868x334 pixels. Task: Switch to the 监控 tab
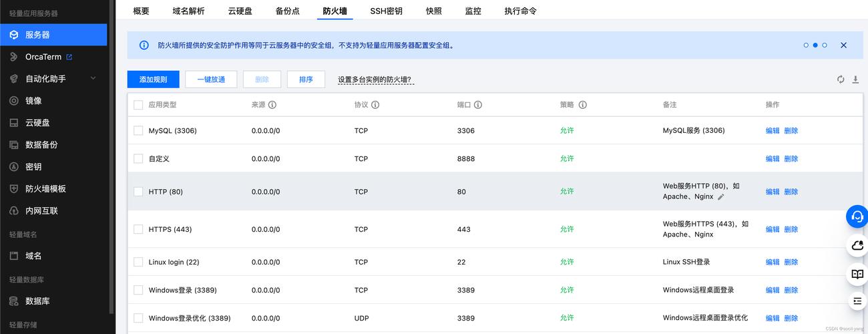click(473, 11)
